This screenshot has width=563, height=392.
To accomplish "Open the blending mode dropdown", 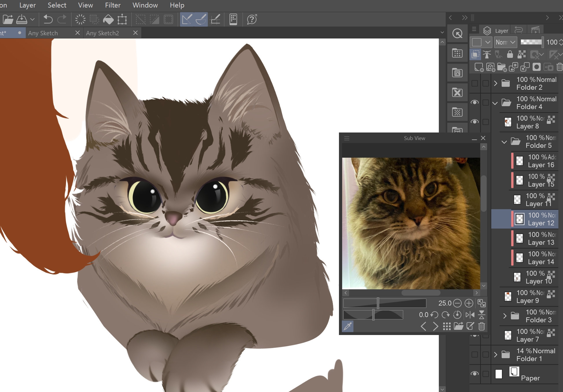I will coord(505,42).
